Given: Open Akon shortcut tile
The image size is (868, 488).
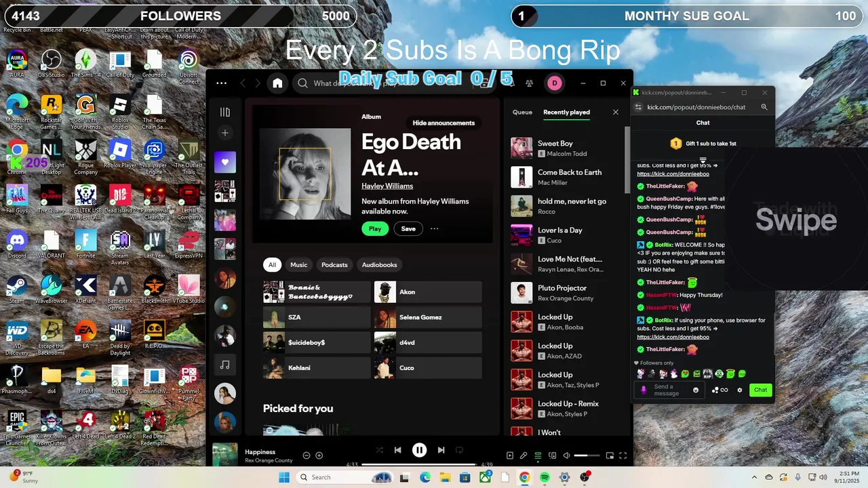Looking at the screenshot, I should point(428,292).
